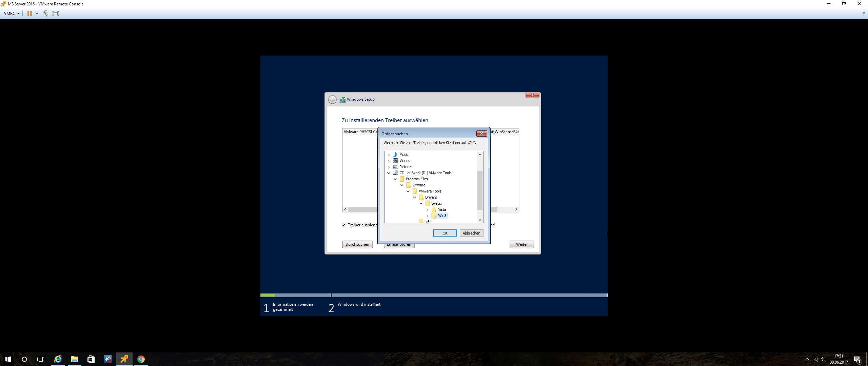The height and width of the screenshot is (366, 868).
Task: Open Google Chrome from taskbar
Action: coord(141,359)
